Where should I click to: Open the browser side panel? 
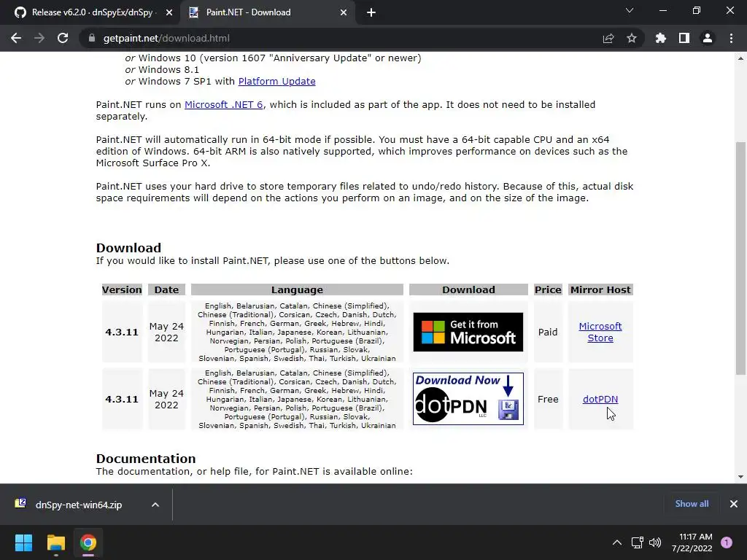coord(684,38)
